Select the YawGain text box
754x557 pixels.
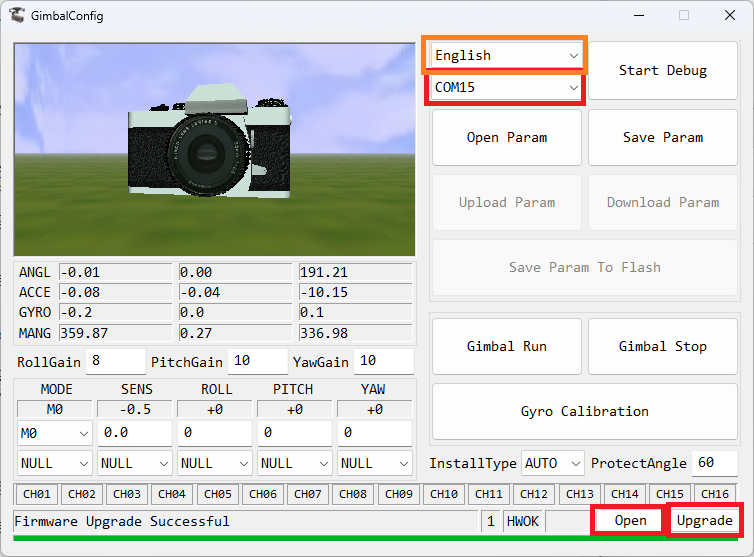point(383,362)
